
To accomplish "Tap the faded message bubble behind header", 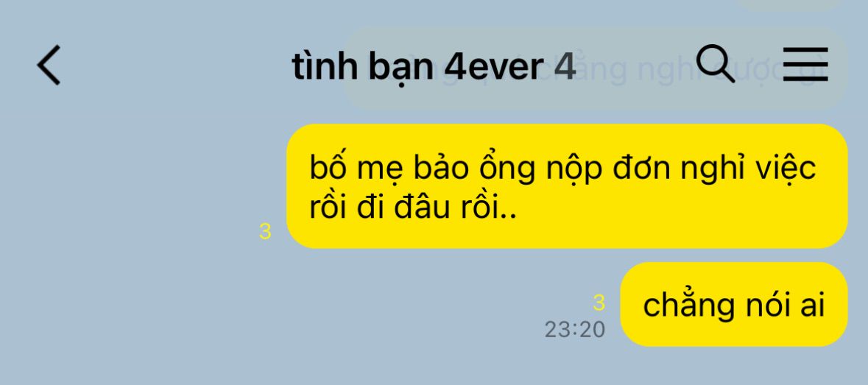I will click(595, 69).
